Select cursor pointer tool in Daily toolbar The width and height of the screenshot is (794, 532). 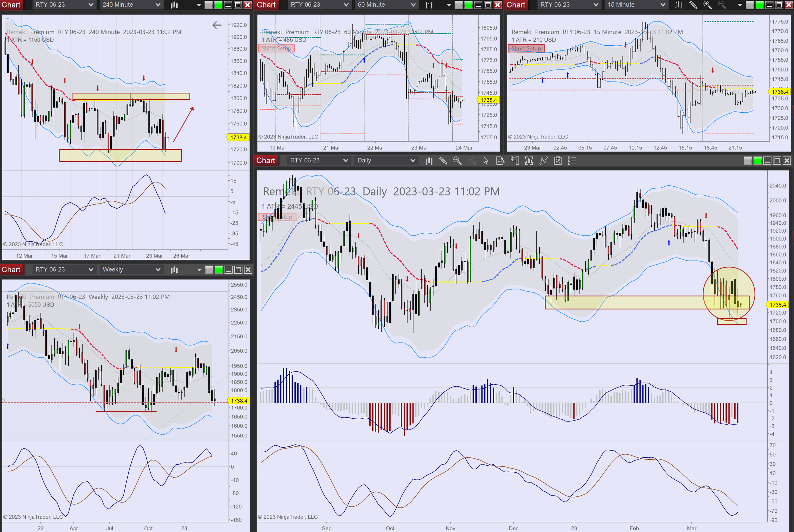click(486, 161)
